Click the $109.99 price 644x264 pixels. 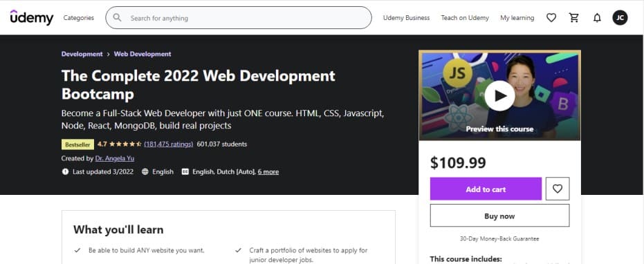click(458, 163)
